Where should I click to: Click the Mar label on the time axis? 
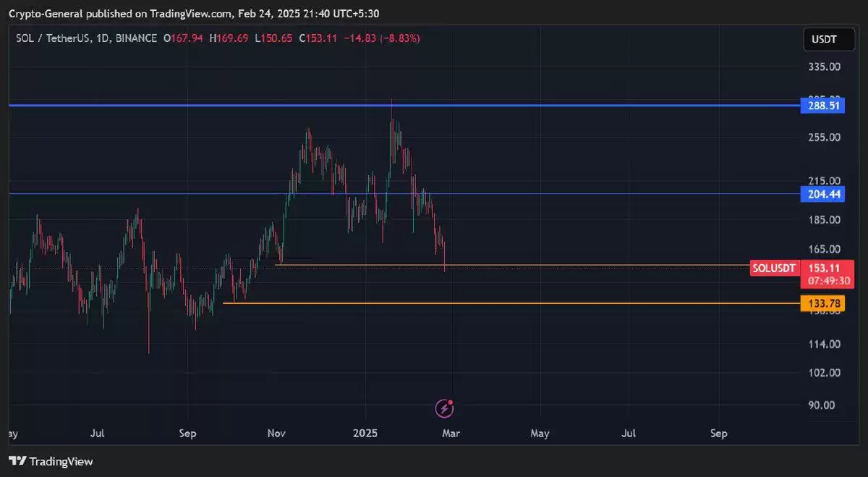451,434
